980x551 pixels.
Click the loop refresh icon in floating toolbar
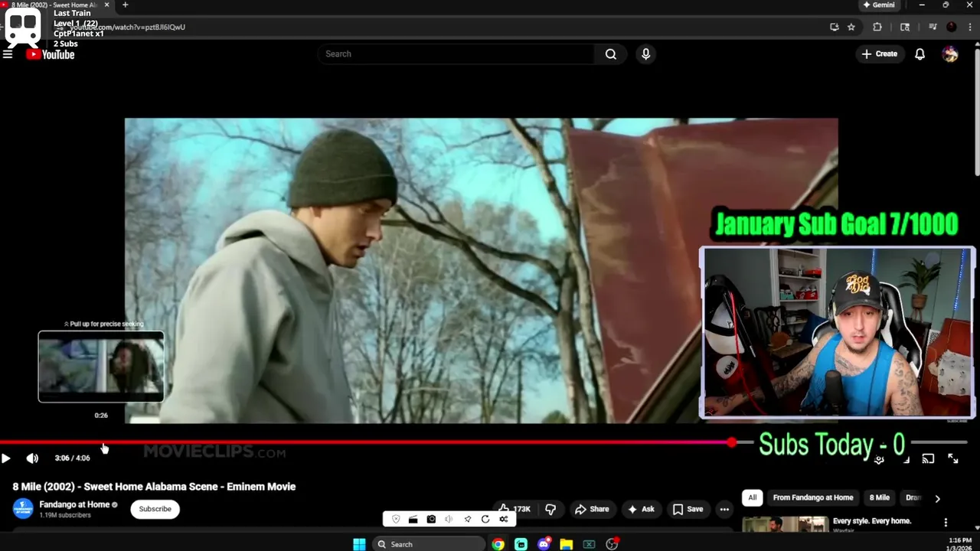[x=485, y=519]
